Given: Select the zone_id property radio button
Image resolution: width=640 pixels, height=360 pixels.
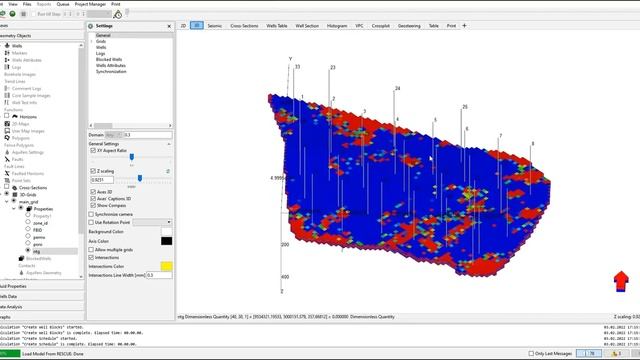Looking at the screenshot, I should [28, 222].
